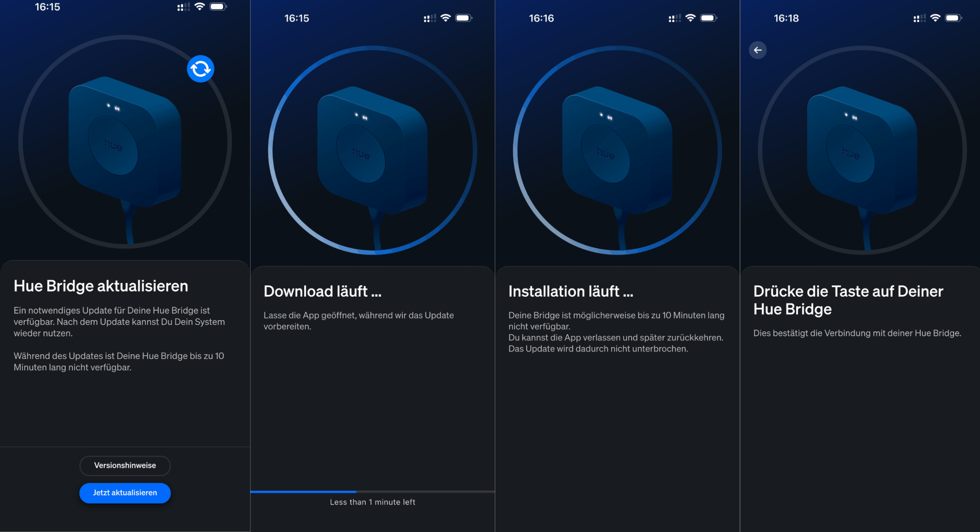Tap battery icon on the first screen
Viewport: 980px width, 532px height.
218,7
